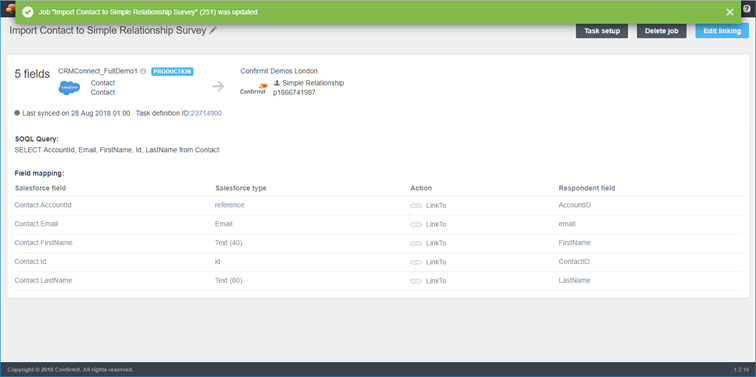The height and width of the screenshot is (377, 756).
Task: Click the SOQL query SELECT statement text
Action: coord(117,150)
